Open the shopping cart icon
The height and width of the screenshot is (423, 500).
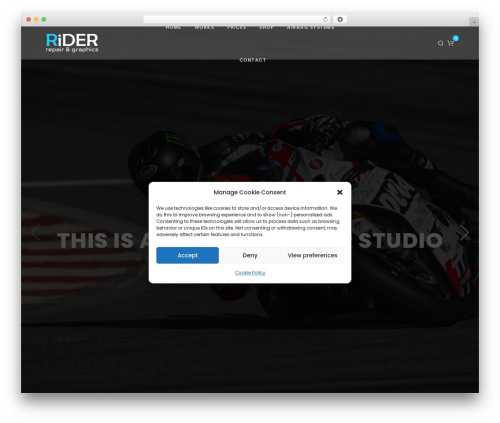point(451,43)
